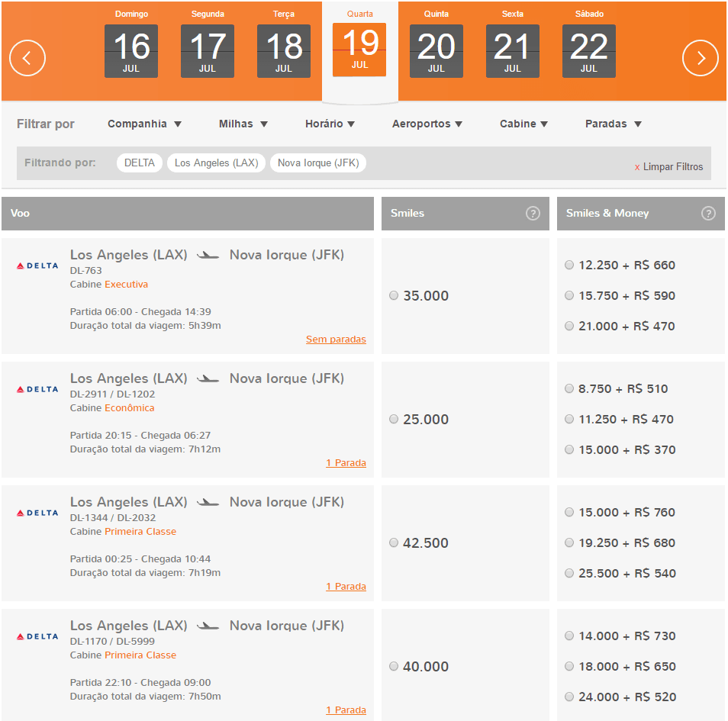
Task: Select Sábado 22 JUL date
Action: click(588, 50)
